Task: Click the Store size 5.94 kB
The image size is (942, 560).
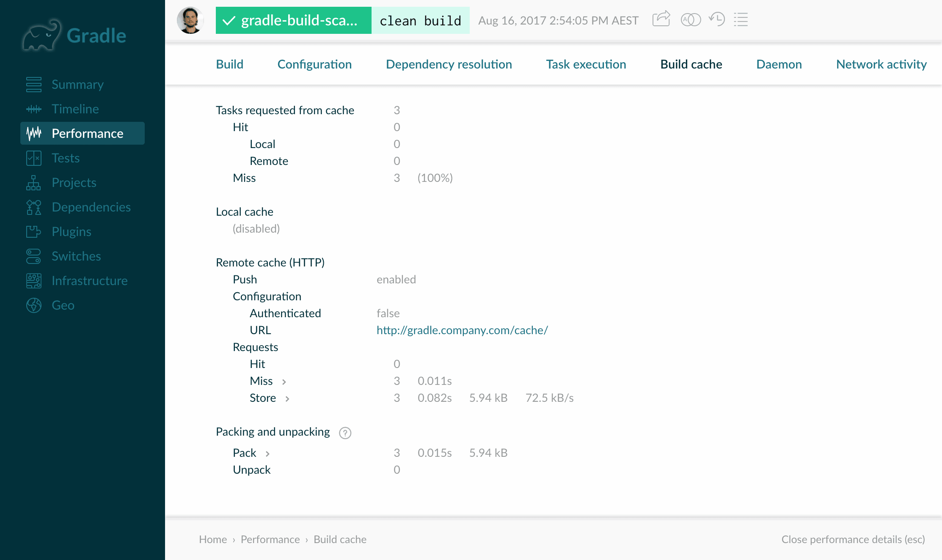Action: coord(488,398)
